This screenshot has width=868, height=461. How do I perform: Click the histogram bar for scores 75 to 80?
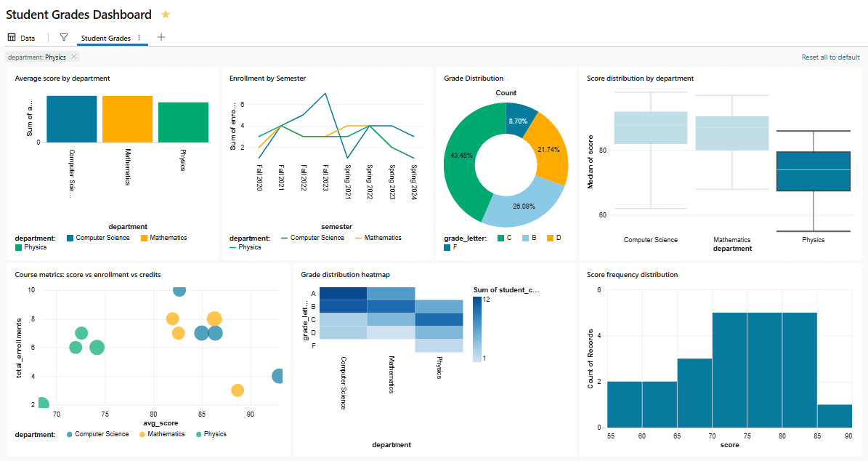764,370
